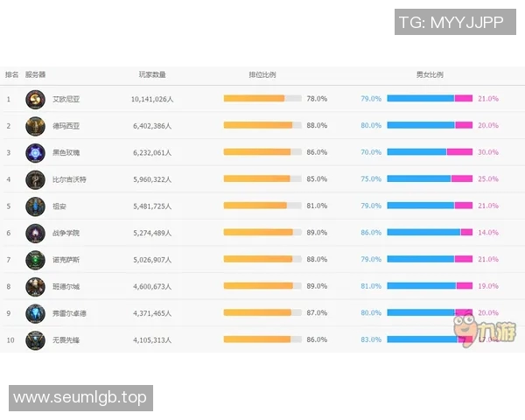
Task: Open the 班德尔城 server icon
Action: click(35, 287)
